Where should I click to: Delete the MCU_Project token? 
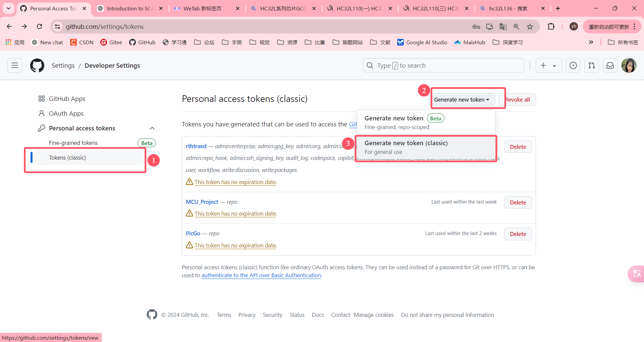coord(518,202)
